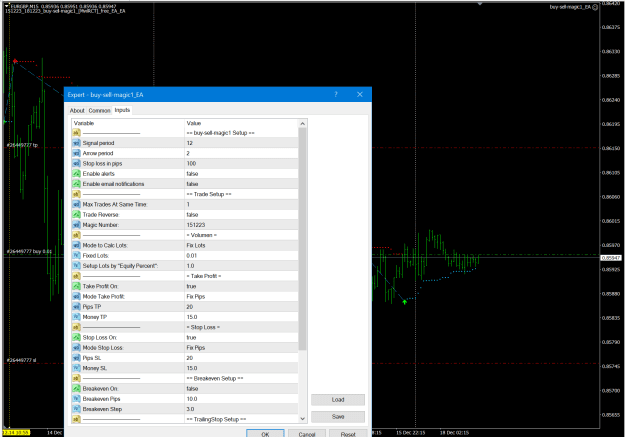Click the #26449777 sl order line label
The width and height of the screenshot is (625, 437).
tap(21, 360)
